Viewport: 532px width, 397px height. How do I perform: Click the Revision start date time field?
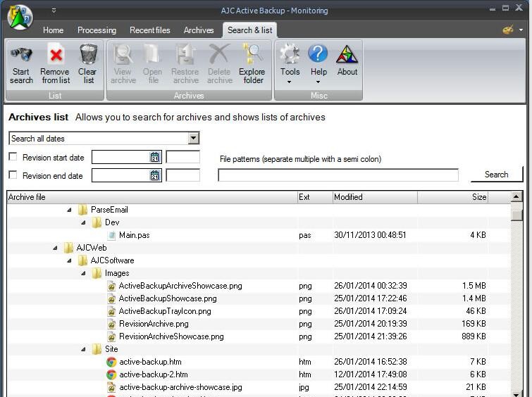183,157
